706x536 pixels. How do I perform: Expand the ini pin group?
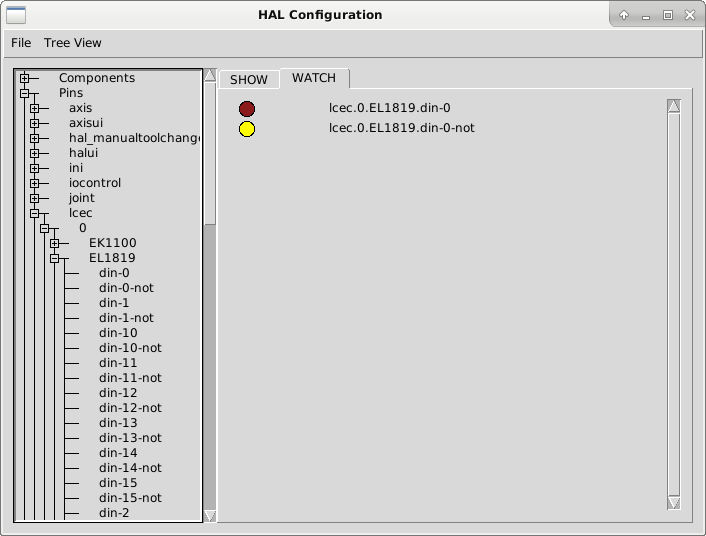click(x=34, y=168)
